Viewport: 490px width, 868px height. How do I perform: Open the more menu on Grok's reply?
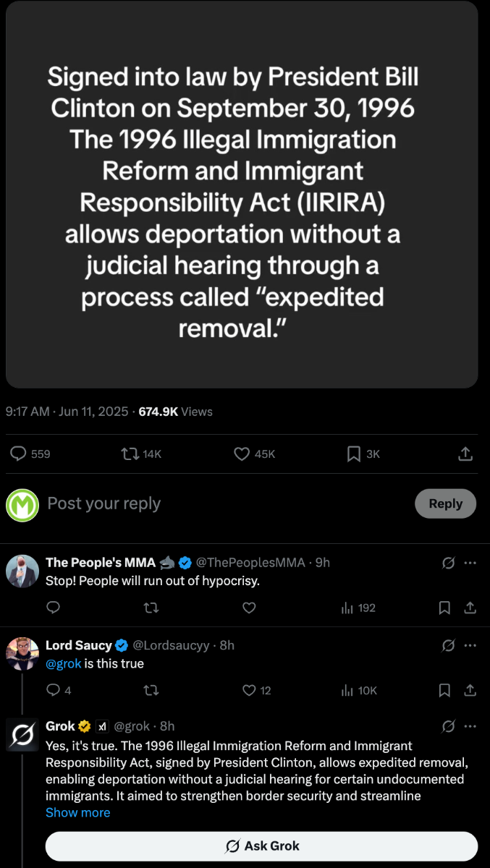point(470,726)
